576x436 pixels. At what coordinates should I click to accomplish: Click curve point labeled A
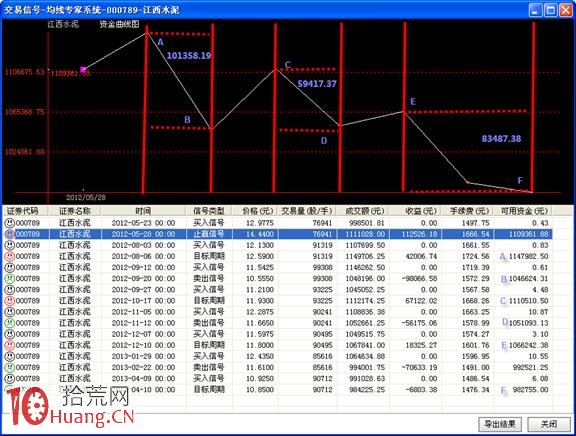click(x=147, y=33)
